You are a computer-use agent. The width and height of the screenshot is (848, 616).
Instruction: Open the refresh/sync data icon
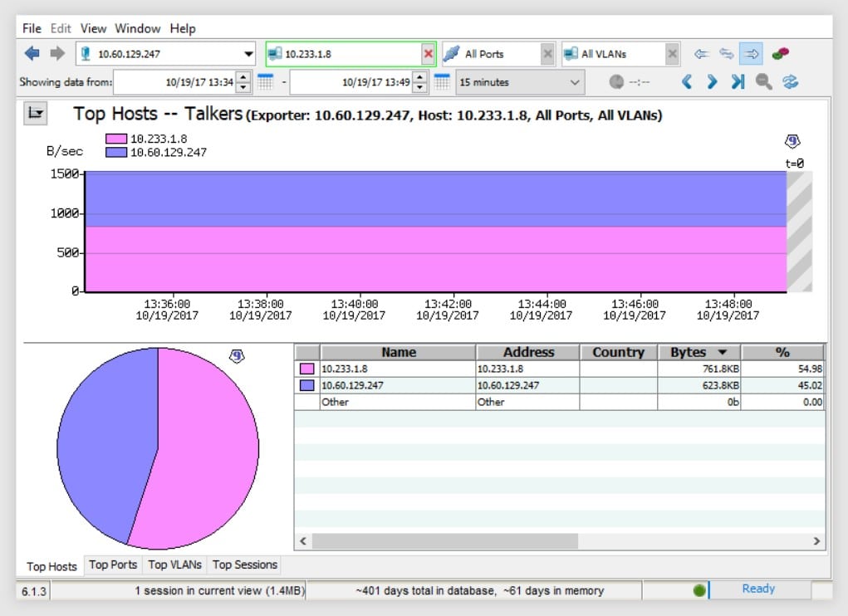pyautogui.click(x=789, y=82)
